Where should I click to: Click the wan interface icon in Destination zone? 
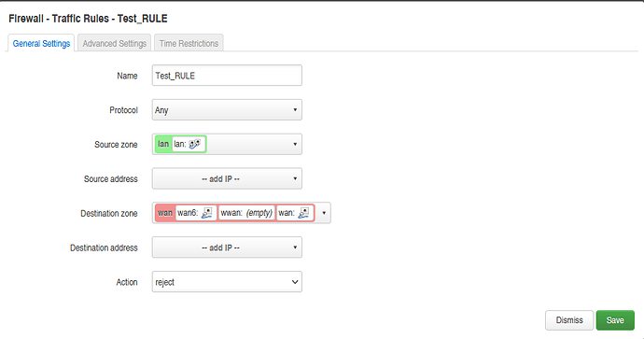point(303,212)
